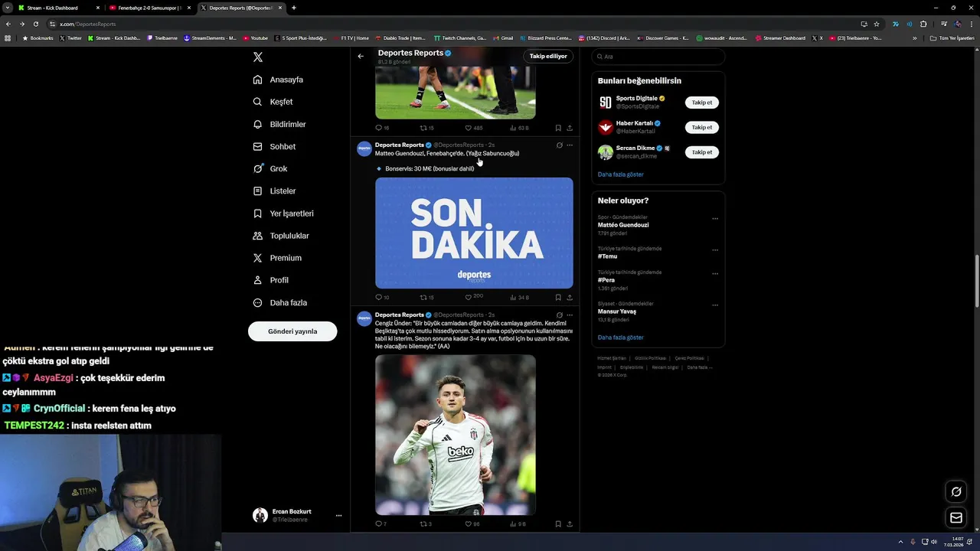The image size is (980, 551).
Task: Reload the page
Action: coord(35,24)
